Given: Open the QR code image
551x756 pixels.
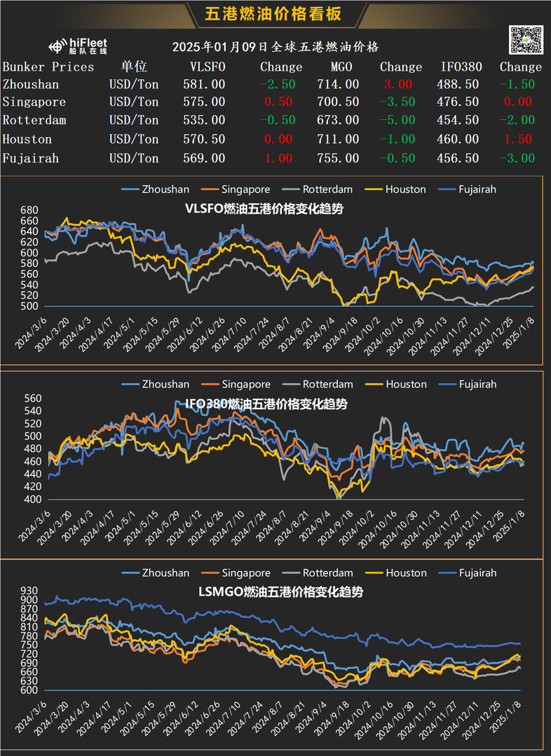Looking at the screenshot, I should (x=526, y=40).
